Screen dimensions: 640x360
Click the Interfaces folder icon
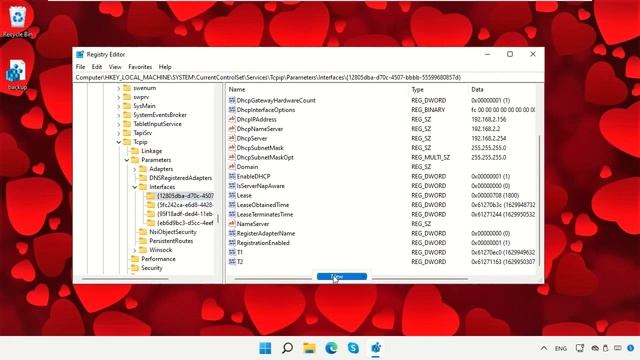143,187
